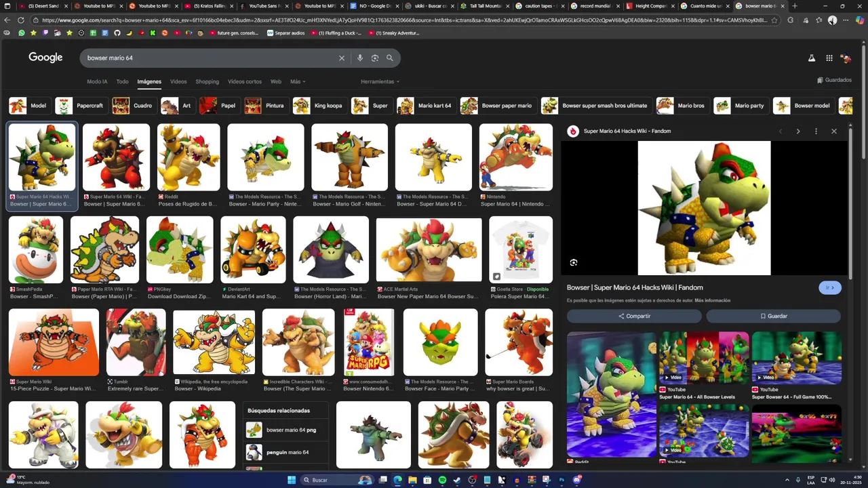Open Windows Start menu
The image size is (868, 488).
(x=292, y=480)
